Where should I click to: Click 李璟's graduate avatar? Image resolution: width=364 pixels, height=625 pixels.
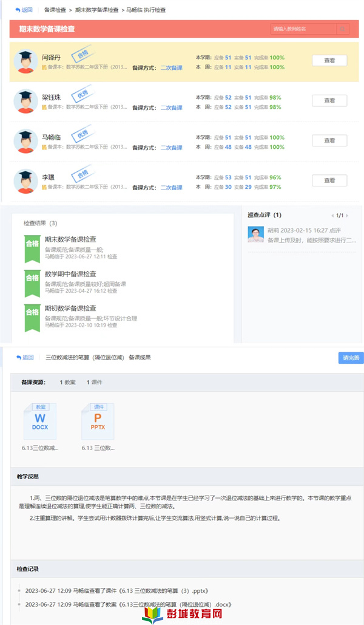pos(25,180)
